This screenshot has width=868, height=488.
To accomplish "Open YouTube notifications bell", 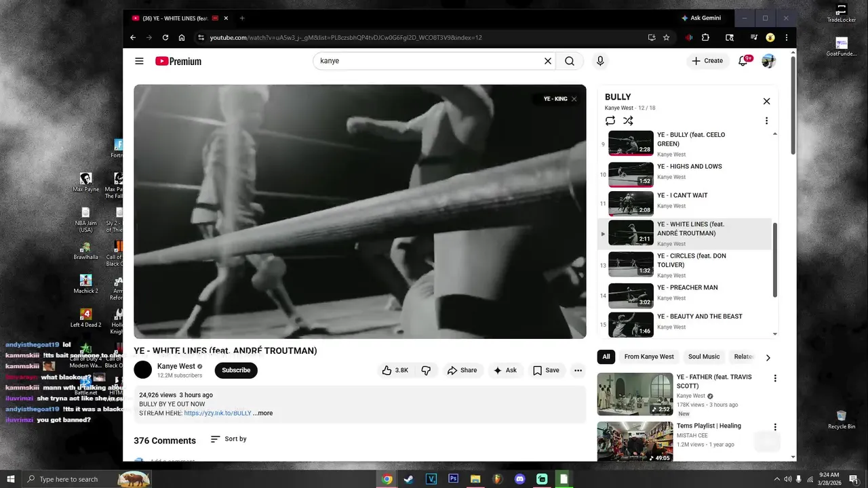I will click(x=744, y=61).
